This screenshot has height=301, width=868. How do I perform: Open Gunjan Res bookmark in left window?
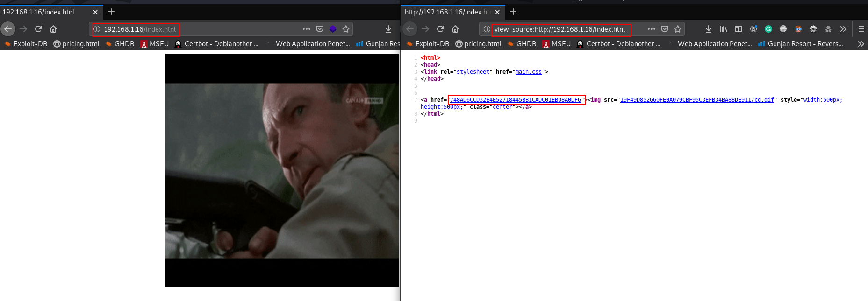(x=378, y=44)
